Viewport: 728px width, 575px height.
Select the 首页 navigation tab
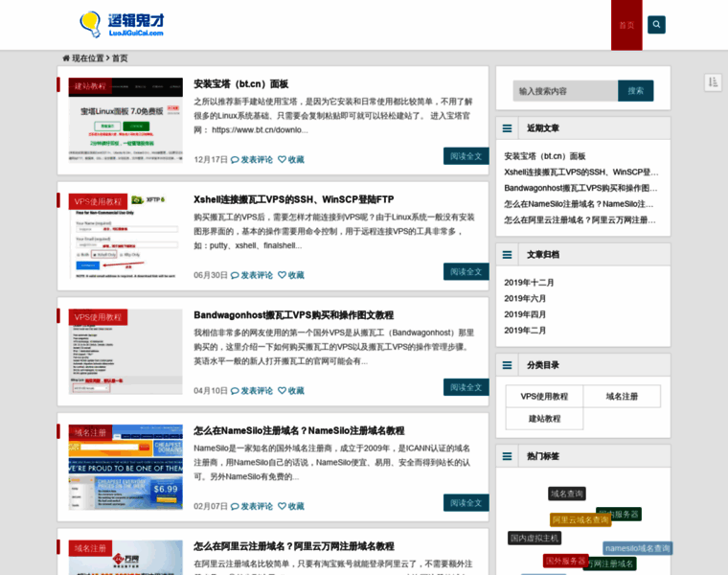(626, 25)
